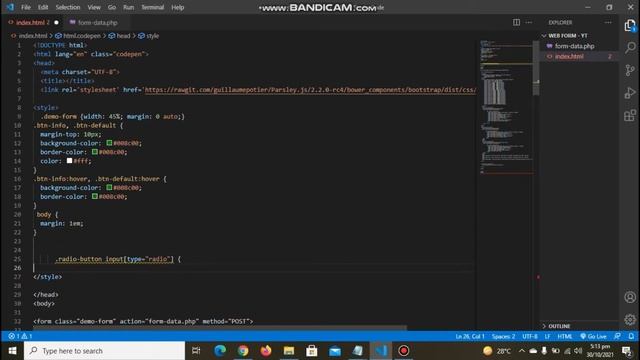Click the Ln 26, Col 1 cursor position indicator
This screenshot has width=640, height=360.
(x=469, y=336)
